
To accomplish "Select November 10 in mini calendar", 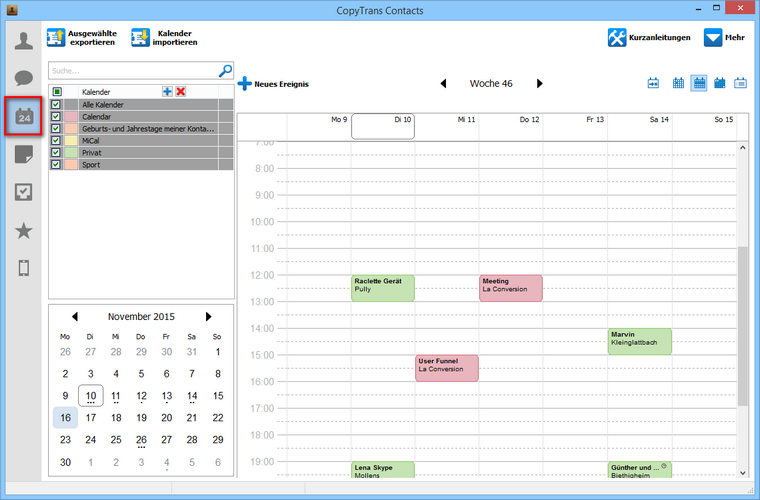I will click(91, 396).
